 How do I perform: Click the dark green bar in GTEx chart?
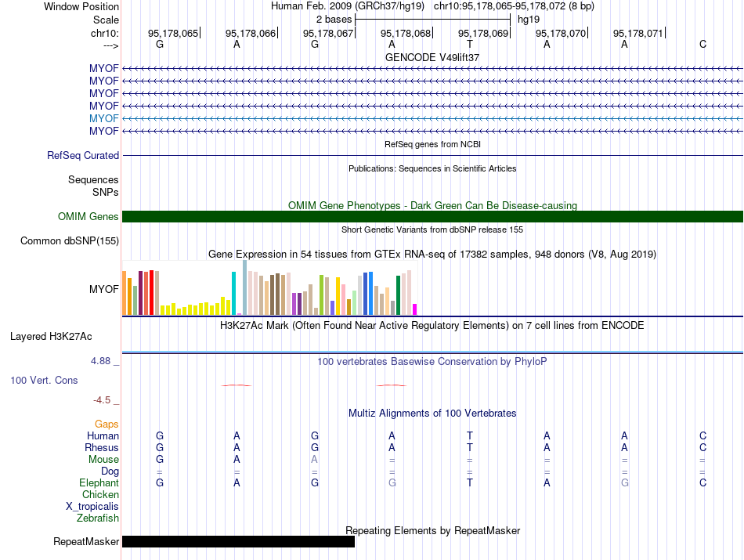pos(398,295)
